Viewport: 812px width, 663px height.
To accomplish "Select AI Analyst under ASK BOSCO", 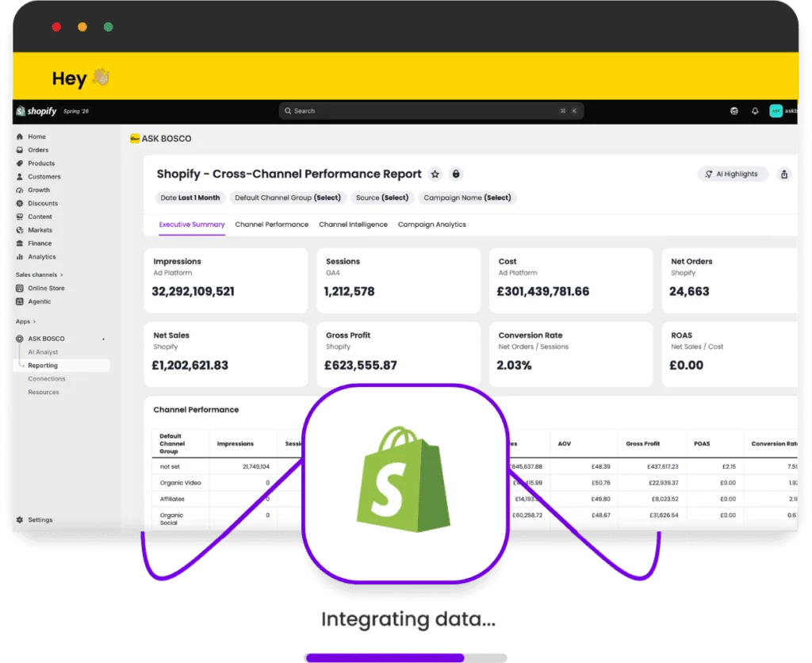I will pos(43,352).
